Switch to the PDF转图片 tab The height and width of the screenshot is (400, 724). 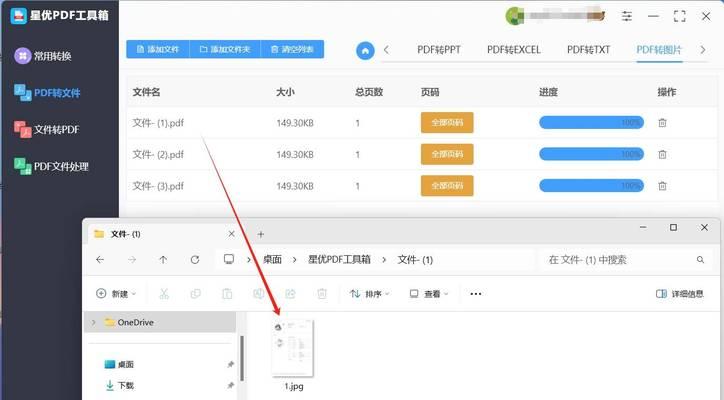pyautogui.click(x=659, y=50)
